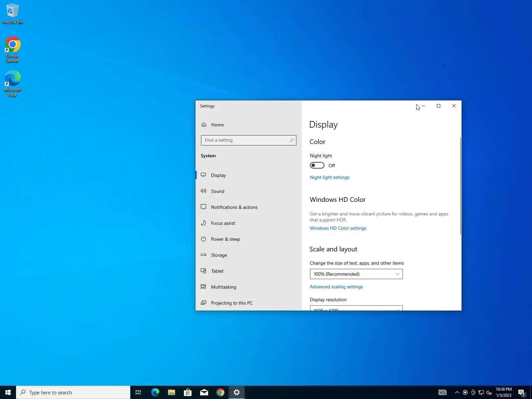Open the network status tray icon
Viewport: 532px width, 399px height.
pos(481,392)
